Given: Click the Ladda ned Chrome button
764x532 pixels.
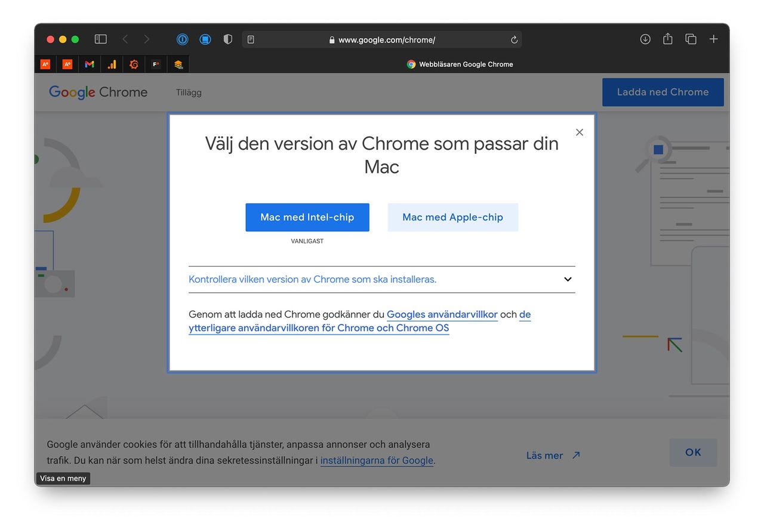Looking at the screenshot, I should (x=663, y=92).
